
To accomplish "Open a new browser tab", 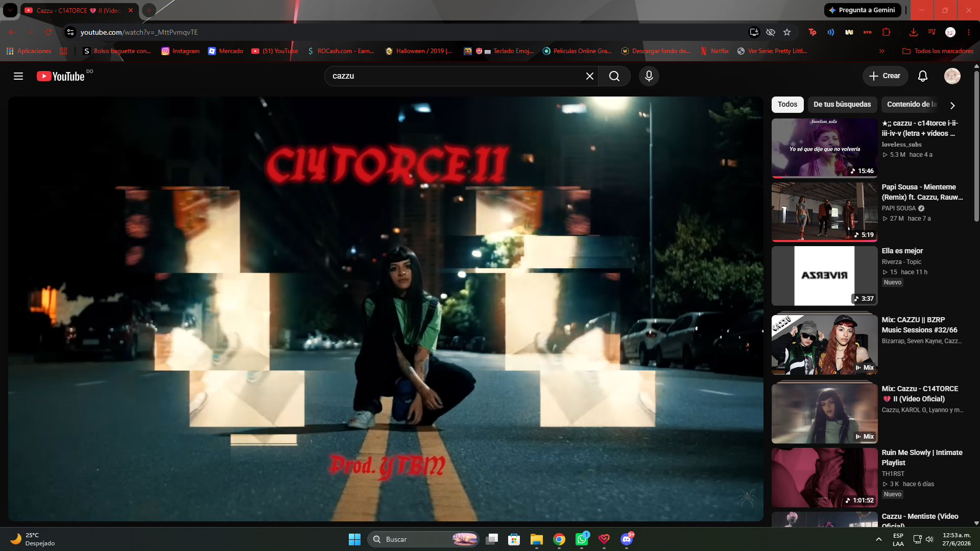I will (149, 10).
